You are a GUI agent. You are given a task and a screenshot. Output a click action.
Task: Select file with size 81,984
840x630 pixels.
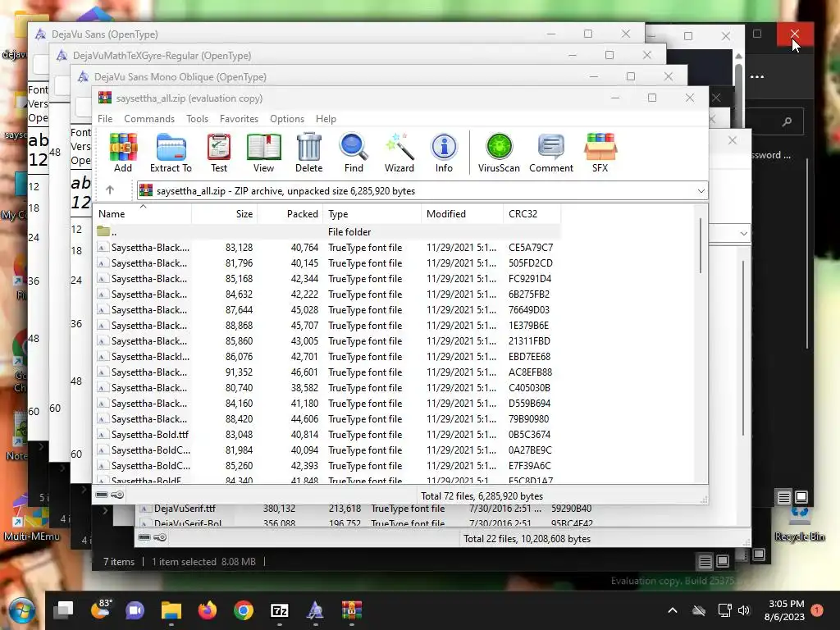pos(326,450)
